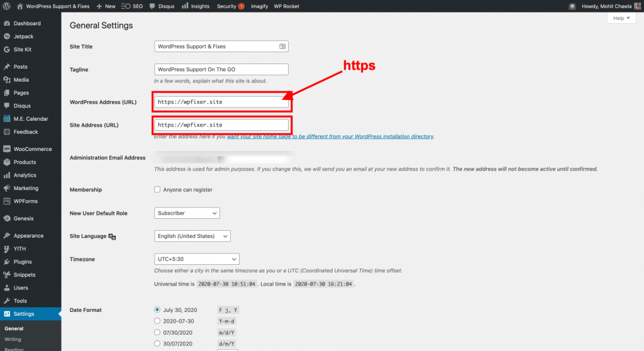Open the Imagify admin bar menu

click(x=260, y=6)
